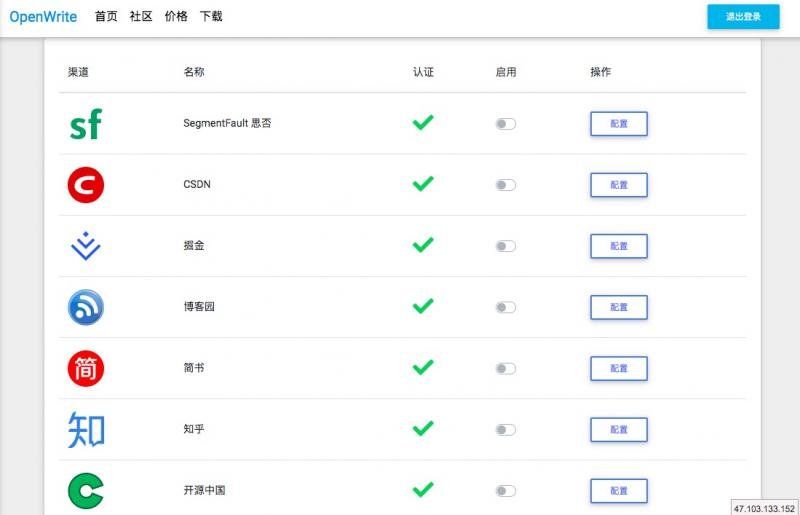This screenshot has width=800, height=515.
Task: Click the 知乎 blue logo icon
Action: (86, 429)
